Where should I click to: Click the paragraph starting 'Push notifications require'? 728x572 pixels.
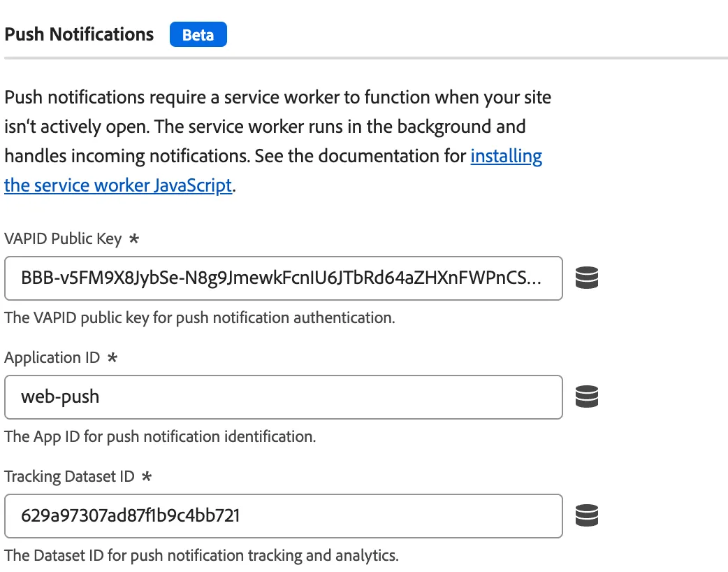pyautogui.click(x=277, y=141)
